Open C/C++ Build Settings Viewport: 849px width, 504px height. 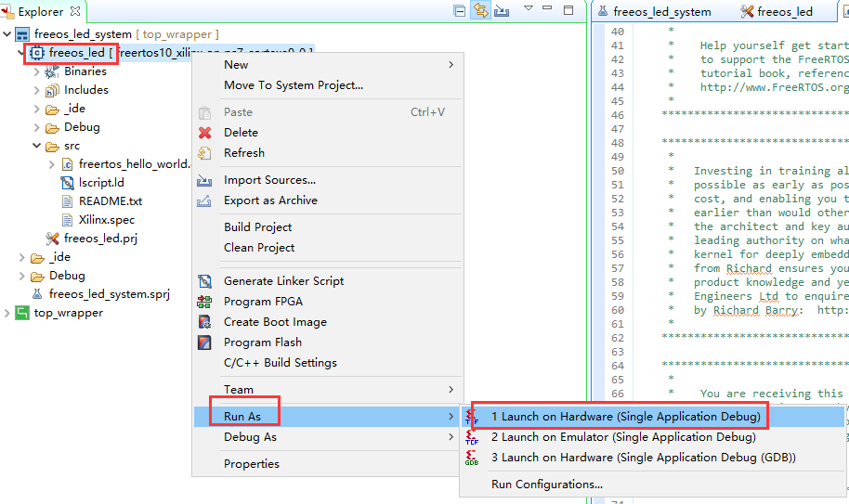pos(328,364)
